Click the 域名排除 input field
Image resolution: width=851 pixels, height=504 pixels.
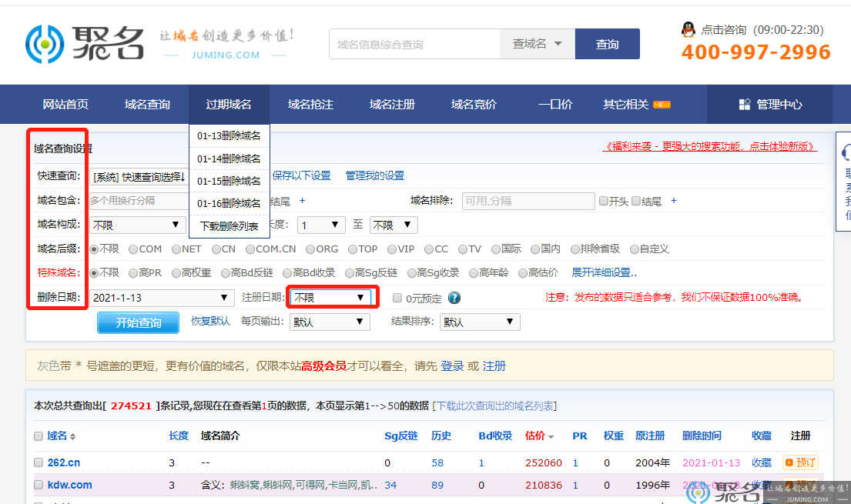(x=528, y=201)
